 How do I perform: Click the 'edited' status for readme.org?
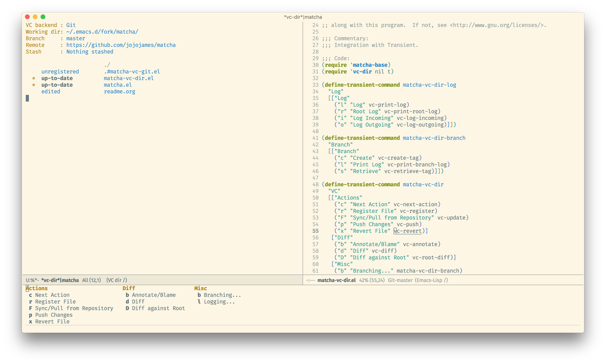[51, 92]
